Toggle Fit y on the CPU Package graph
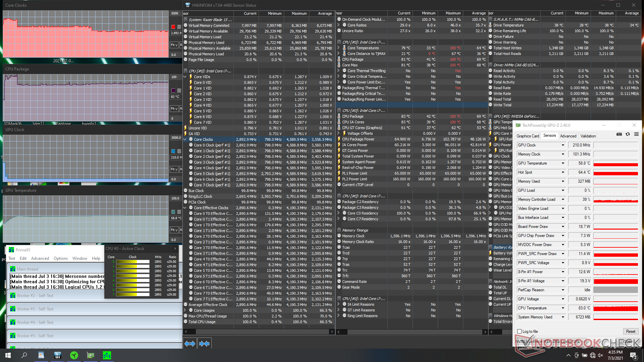Viewport: 644px width, 362px height. (174, 109)
